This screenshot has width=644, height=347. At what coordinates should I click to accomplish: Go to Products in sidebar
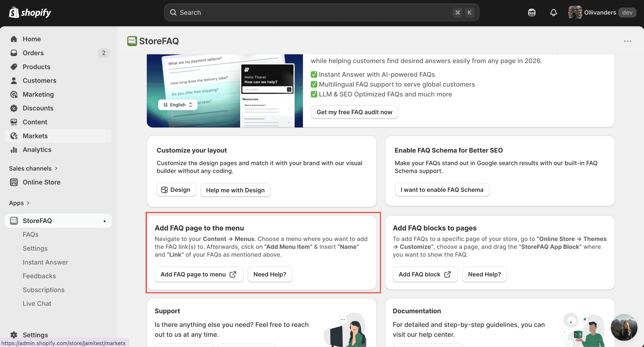click(x=58, y=67)
